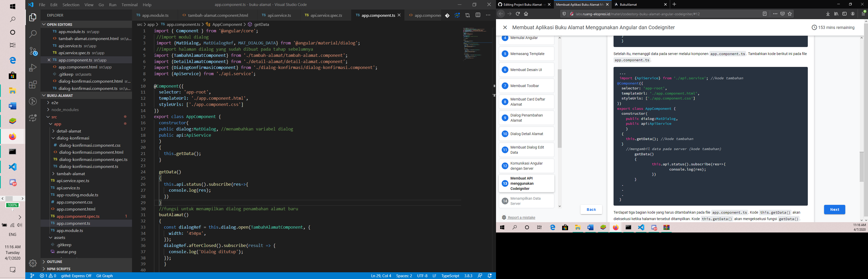Click the Firefox reload button

pyautogui.click(x=517, y=14)
